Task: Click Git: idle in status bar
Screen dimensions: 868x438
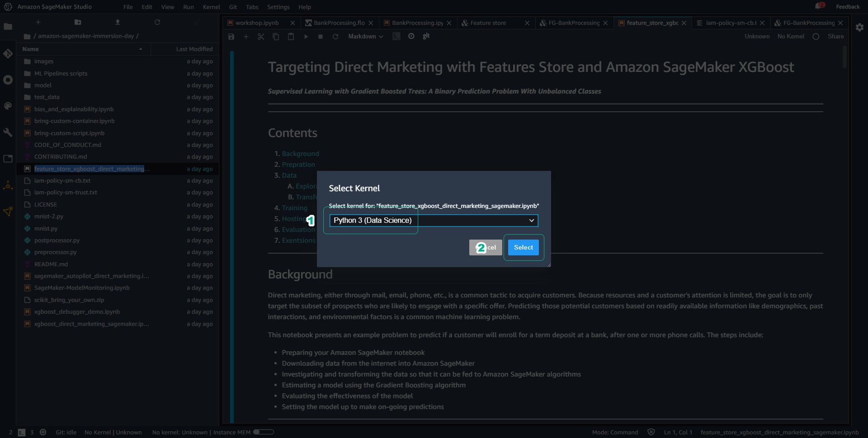Action: (66, 433)
